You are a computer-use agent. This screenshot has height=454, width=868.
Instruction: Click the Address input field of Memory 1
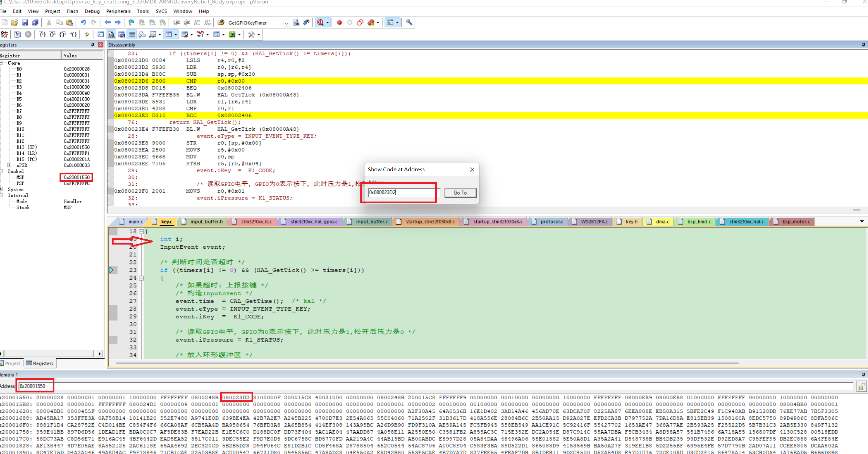point(34,386)
